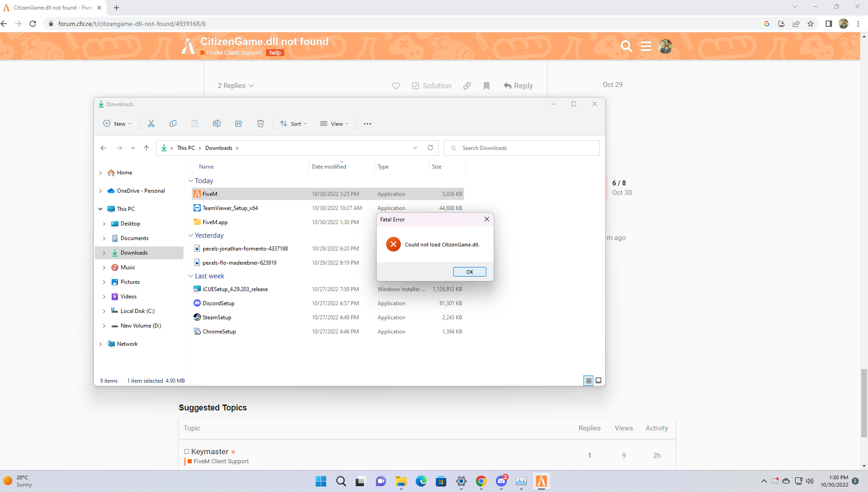Click the Copy icon in Explorer toolbar
Screen dimensions: 868x492
tap(173, 123)
